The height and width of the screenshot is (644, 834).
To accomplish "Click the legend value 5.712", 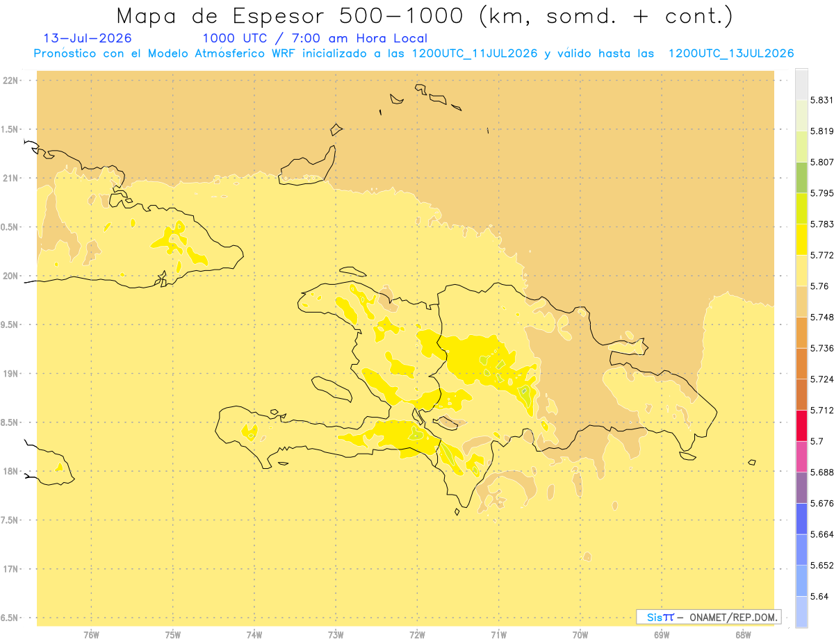I will click(x=821, y=411).
